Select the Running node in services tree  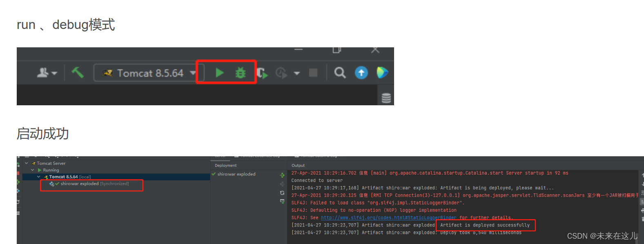pos(51,170)
